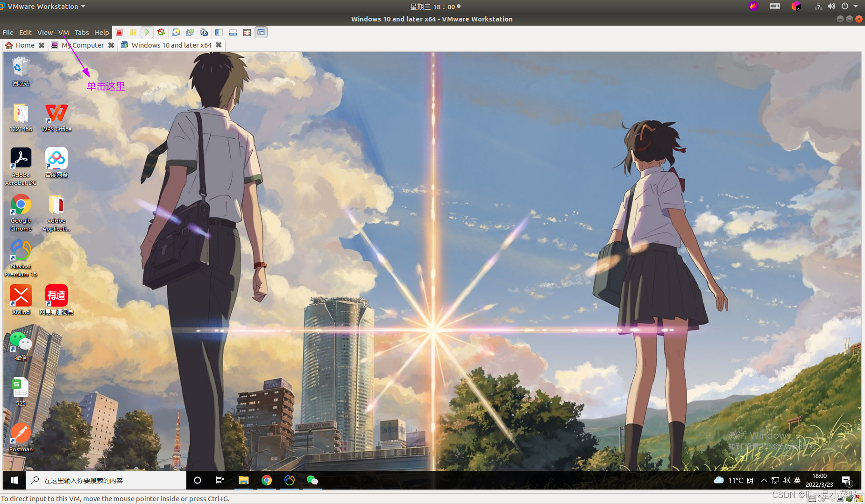Open the Snapshot Manager icon
865x504 pixels.
click(x=204, y=32)
